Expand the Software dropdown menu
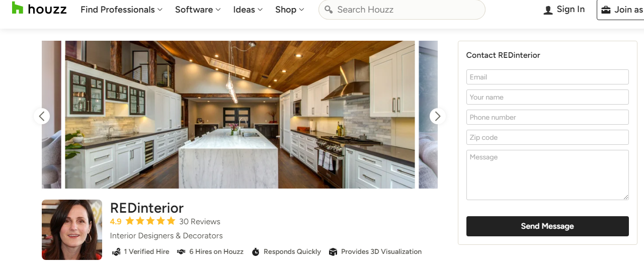The width and height of the screenshot is (644, 268). coord(198,10)
